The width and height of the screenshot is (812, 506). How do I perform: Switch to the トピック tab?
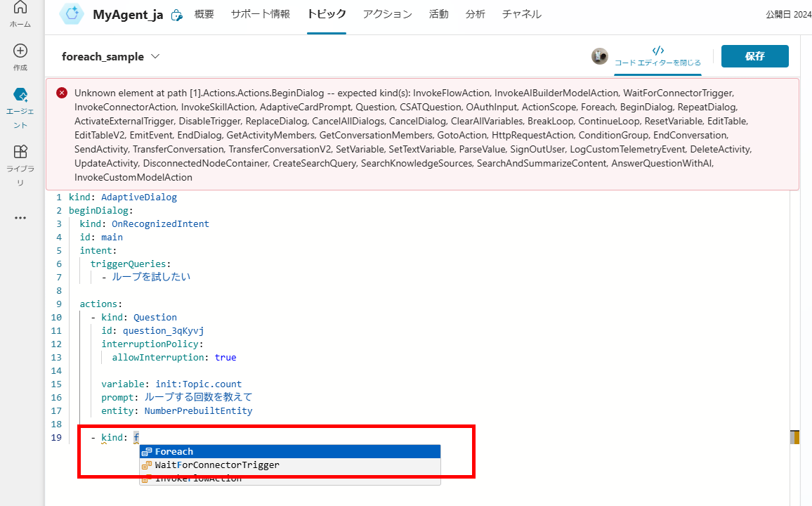pos(326,14)
